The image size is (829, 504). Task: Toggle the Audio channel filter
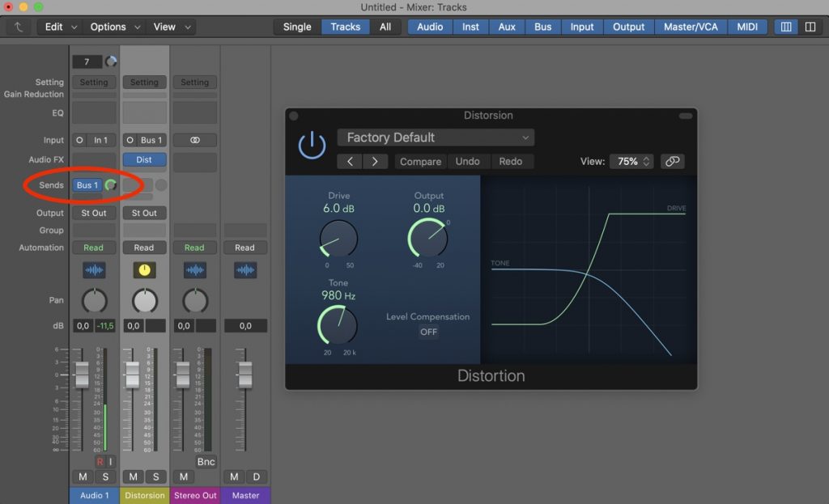[430, 27]
